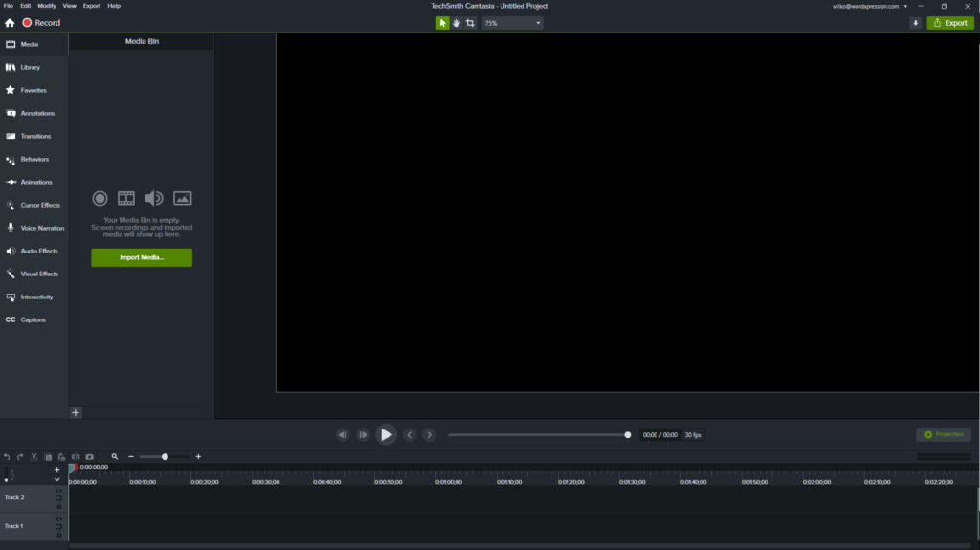Click the track height slider handle
This screenshot has height=550, width=980.
pyautogui.click(x=7, y=480)
